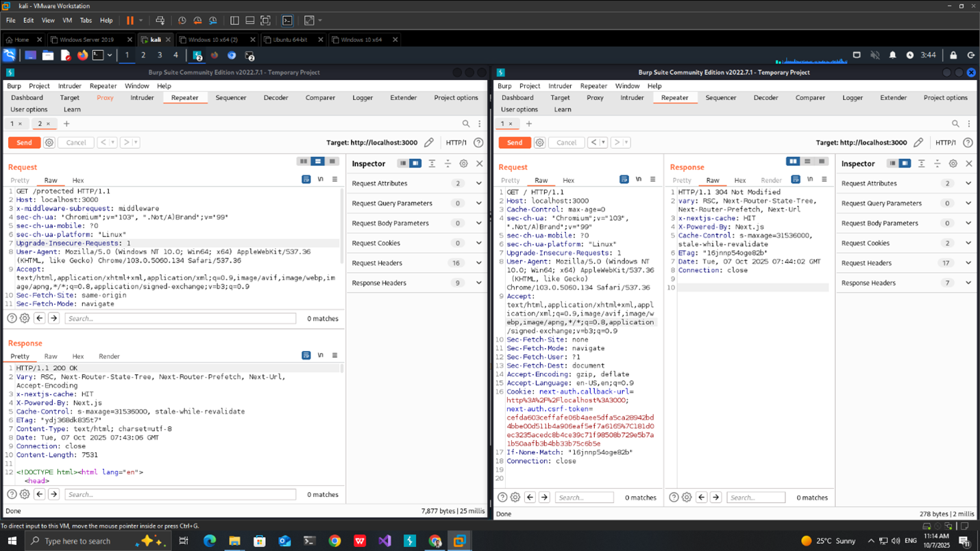980x551 pixels.
Task: Select the Hex view of left Request
Action: point(78,181)
